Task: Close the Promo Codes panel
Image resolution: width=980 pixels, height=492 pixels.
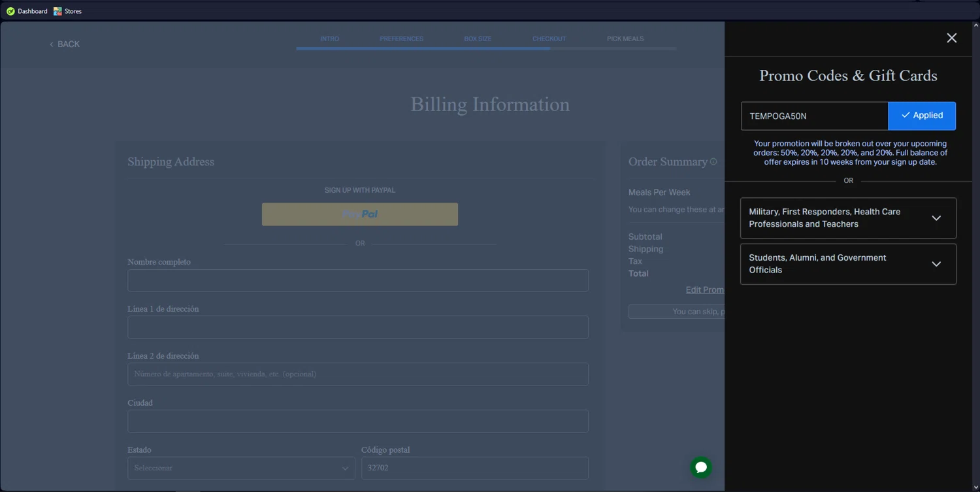Action: (x=951, y=38)
